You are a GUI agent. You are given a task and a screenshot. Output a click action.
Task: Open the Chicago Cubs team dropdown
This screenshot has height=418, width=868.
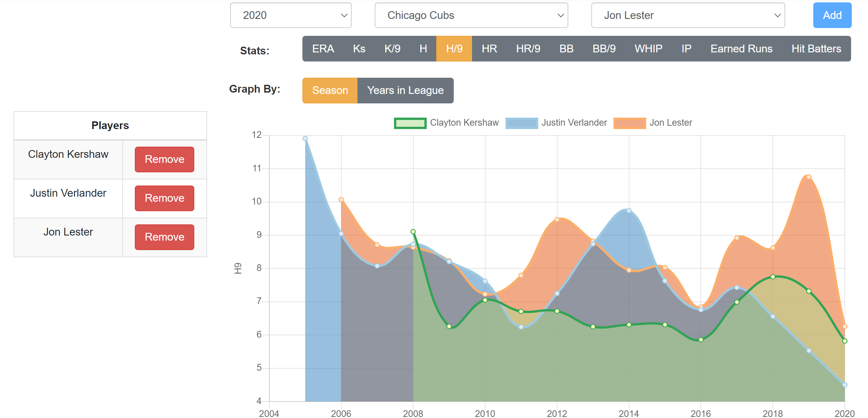[x=471, y=15]
